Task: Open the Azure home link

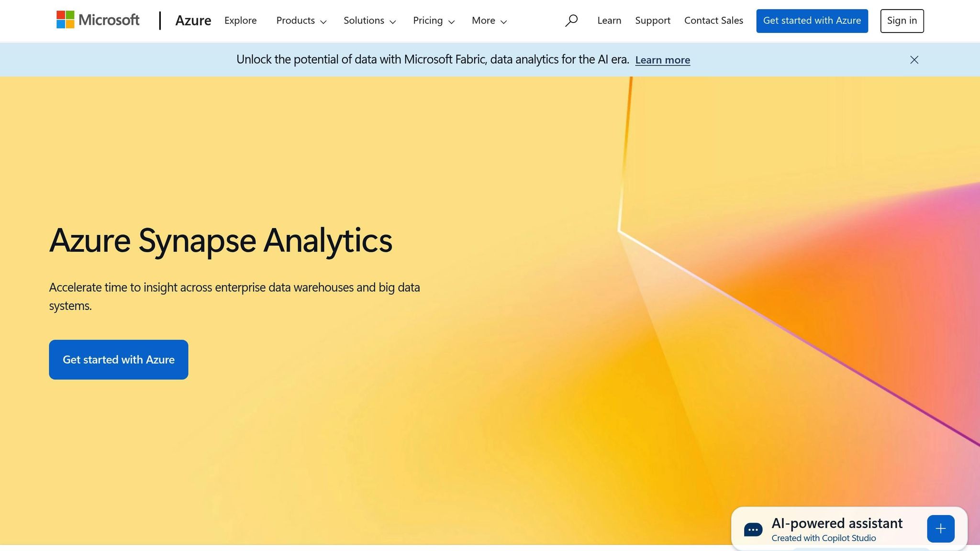Action: [193, 21]
